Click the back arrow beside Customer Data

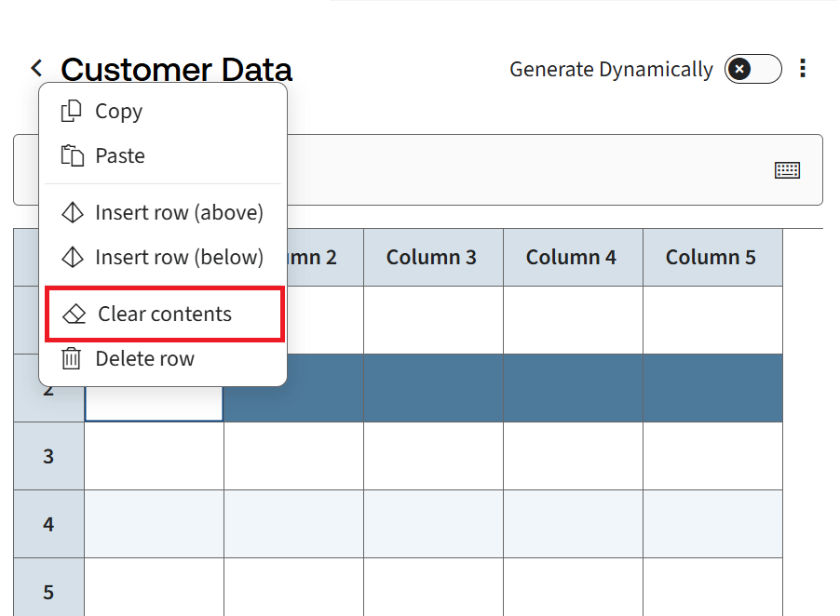pos(36,68)
